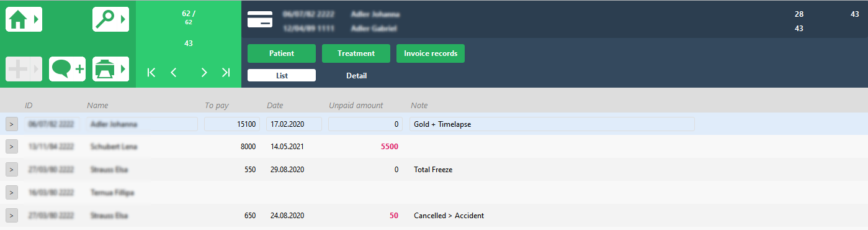Select the List tab
Screen dimensions: 868x230
[x=282, y=75]
